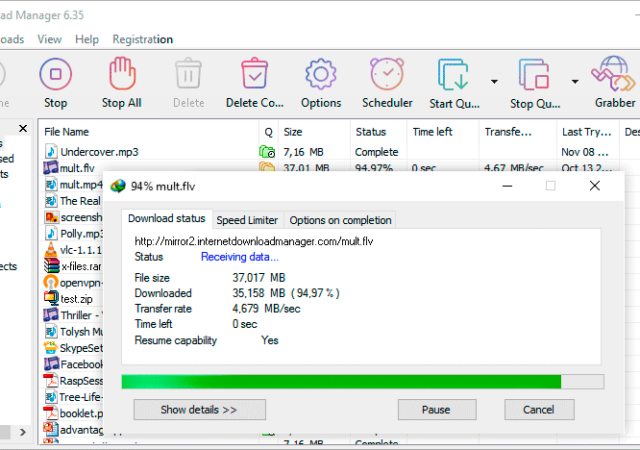Click the queue icon for Undercover.mp3
Image resolution: width=640 pixels, height=450 pixels.
pos(267,152)
